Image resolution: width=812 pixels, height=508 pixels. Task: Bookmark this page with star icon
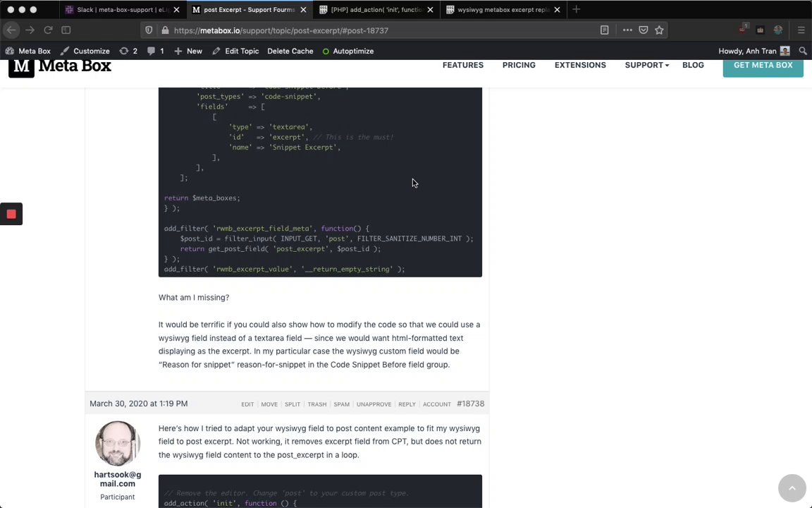pyautogui.click(x=659, y=30)
